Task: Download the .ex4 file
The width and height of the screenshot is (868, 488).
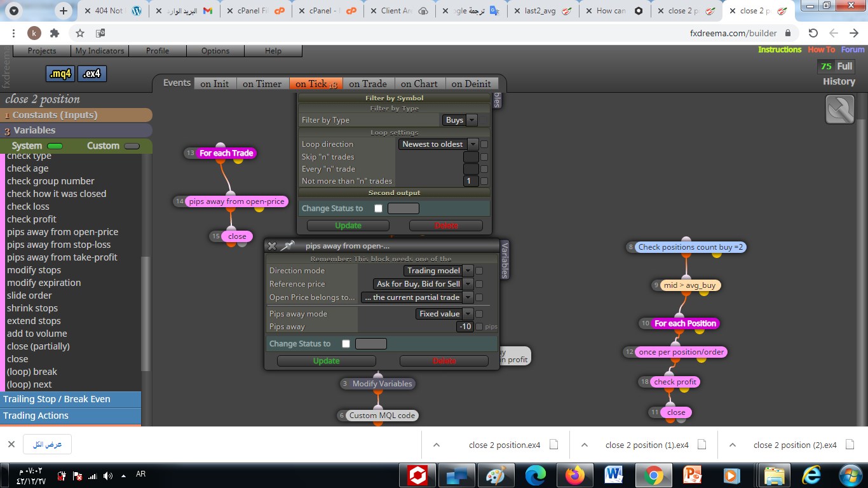Action: pyautogui.click(x=92, y=74)
